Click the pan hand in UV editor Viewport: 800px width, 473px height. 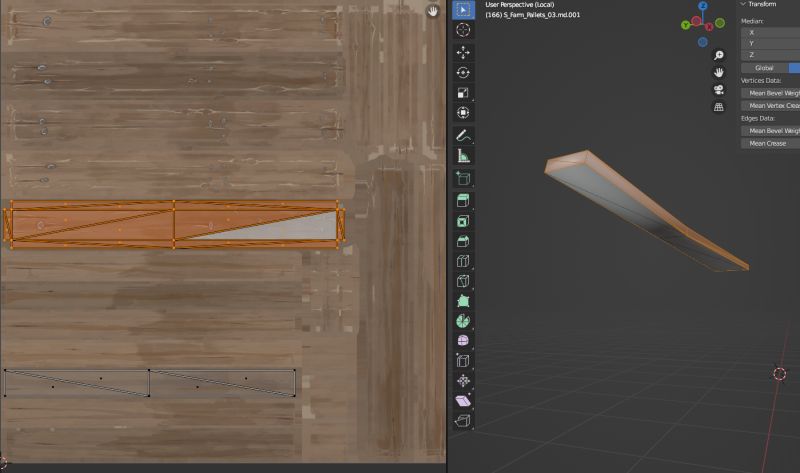coord(433,11)
